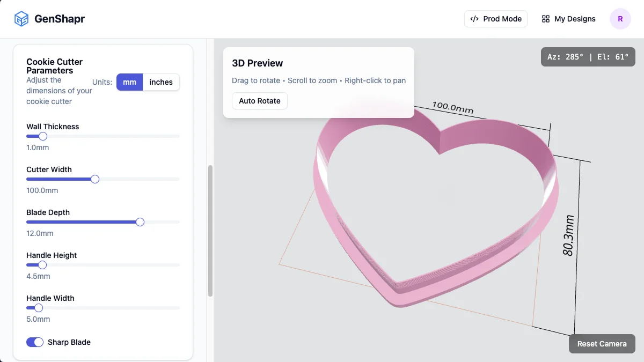Viewport: 644px width, 362px height.
Task: Click the Blade Depth slider handle
Action: pos(140,222)
